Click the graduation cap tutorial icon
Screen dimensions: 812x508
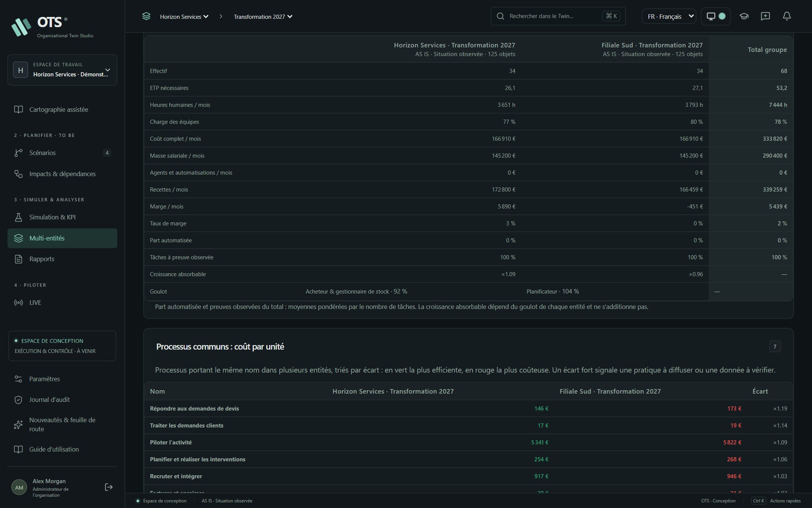[x=744, y=16]
